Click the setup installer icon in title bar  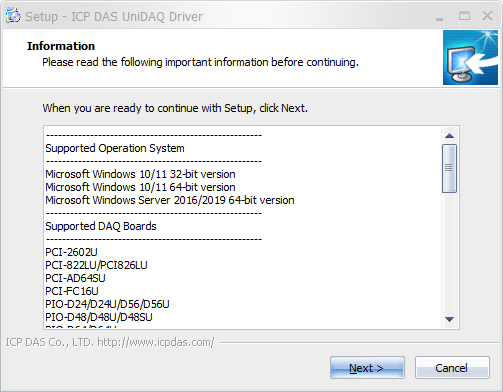[x=13, y=16]
